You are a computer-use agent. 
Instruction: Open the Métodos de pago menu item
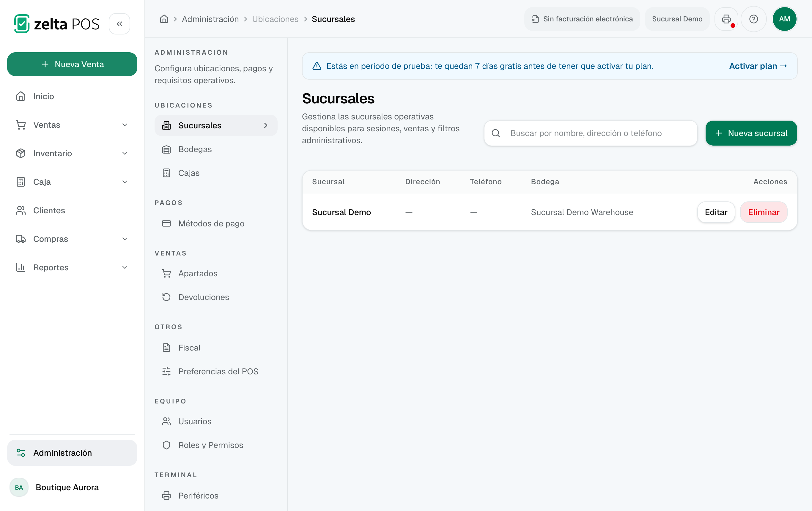[216, 223]
